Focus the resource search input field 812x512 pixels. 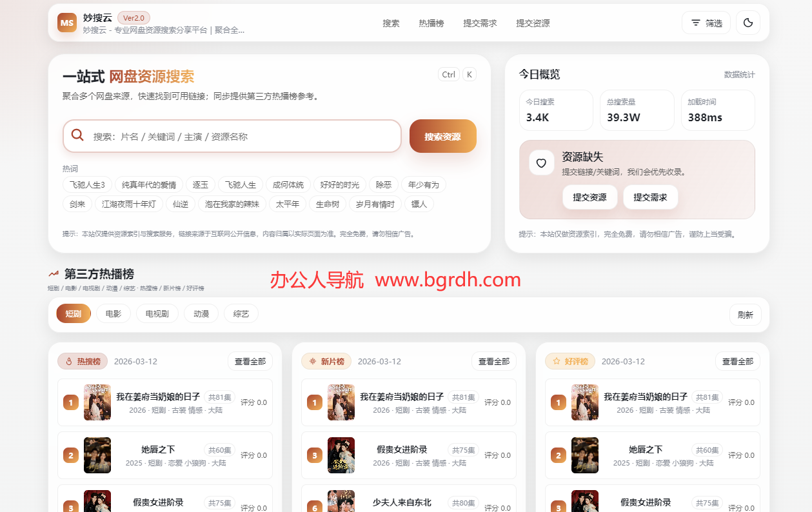click(x=232, y=136)
